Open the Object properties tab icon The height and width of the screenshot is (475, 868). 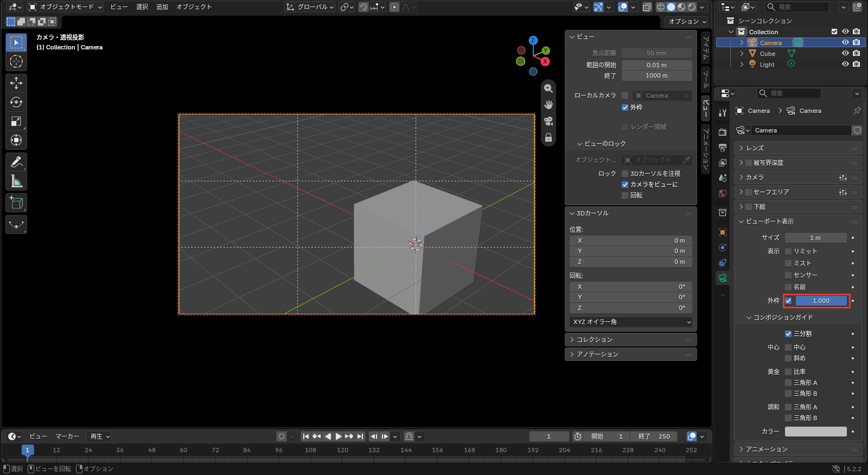(723, 232)
